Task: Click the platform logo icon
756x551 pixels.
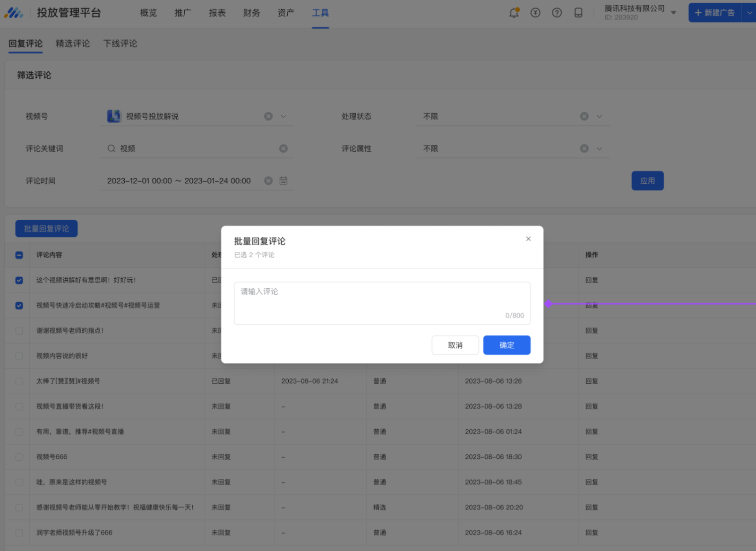Action: (14, 13)
